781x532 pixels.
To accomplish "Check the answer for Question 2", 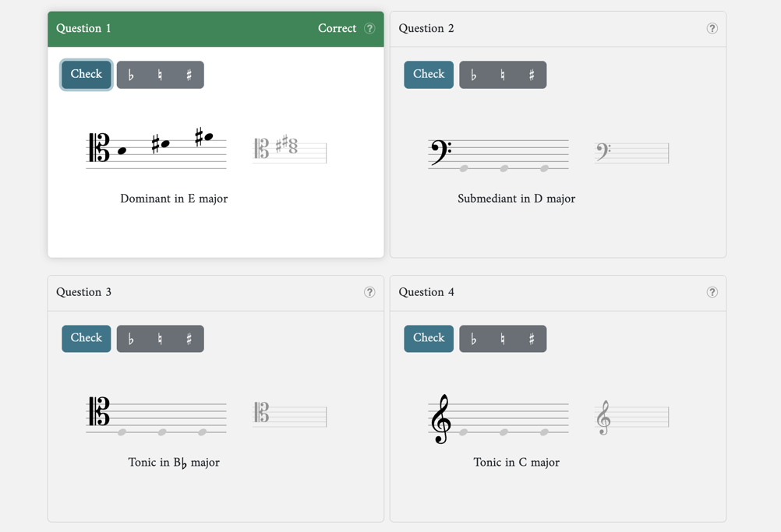I will [429, 75].
